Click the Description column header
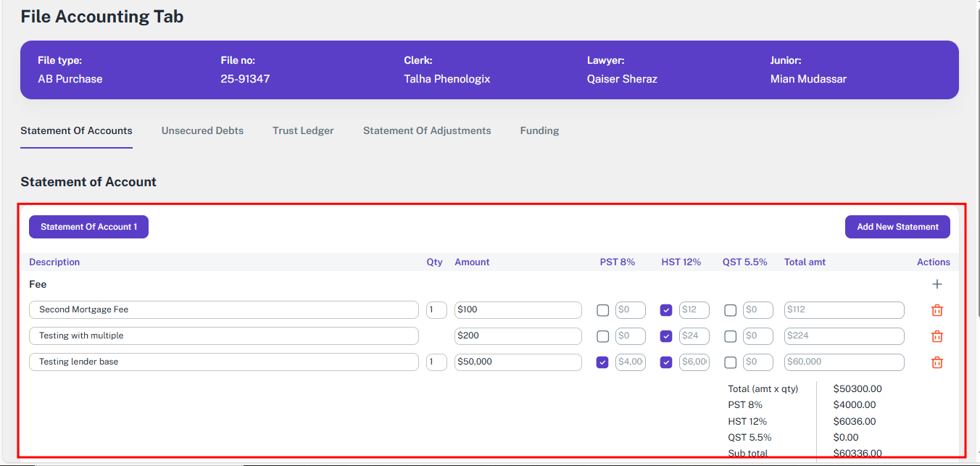Viewport: 980px width, 466px height. pyautogui.click(x=54, y=262)
